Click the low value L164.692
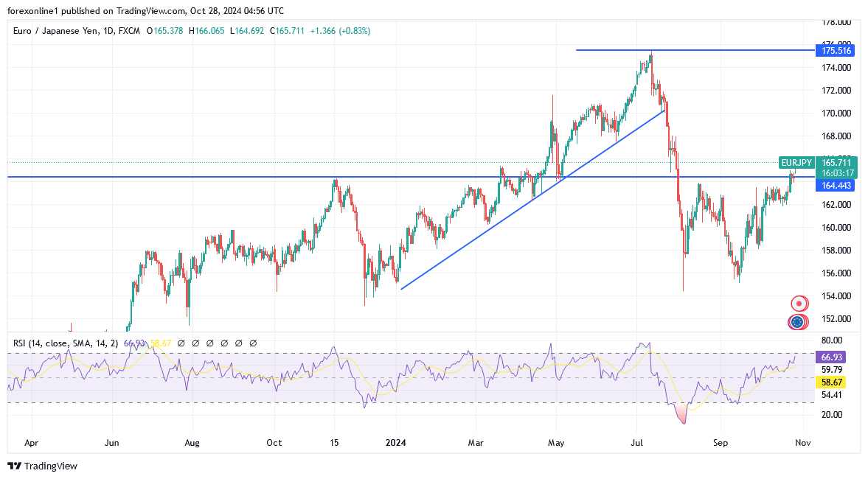This screenshot has width=868, height=479. click(x=247, y=31)
